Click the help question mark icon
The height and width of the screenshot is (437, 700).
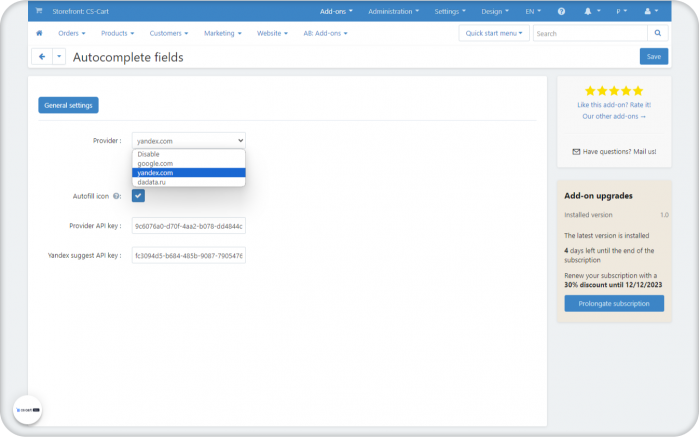pyautogui.click(x=561, y=11)
